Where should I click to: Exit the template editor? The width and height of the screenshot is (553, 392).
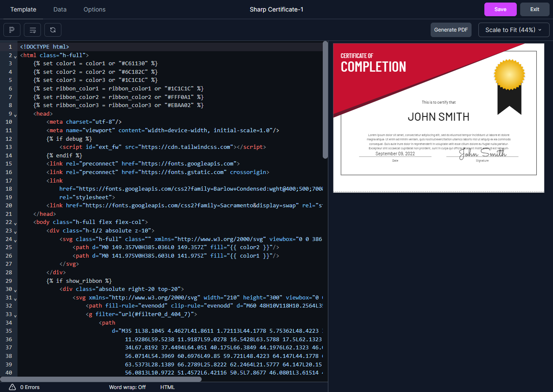[x=534, y=9]
